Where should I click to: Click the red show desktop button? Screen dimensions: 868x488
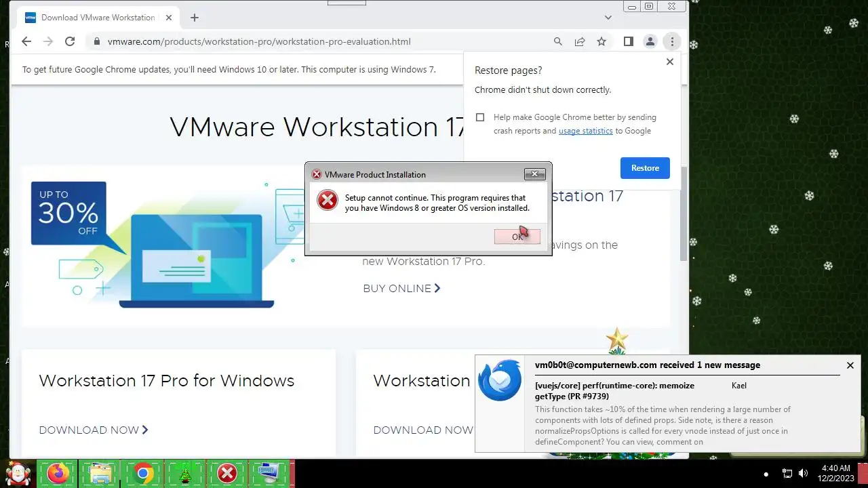pyautogui.click(x=863, y=473)
